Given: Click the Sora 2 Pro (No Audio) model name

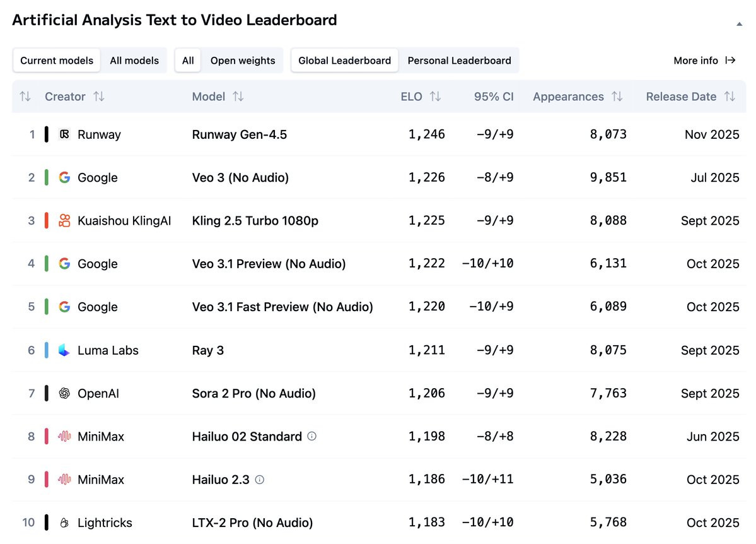Looking at the screenshot, I should [253, 393].
